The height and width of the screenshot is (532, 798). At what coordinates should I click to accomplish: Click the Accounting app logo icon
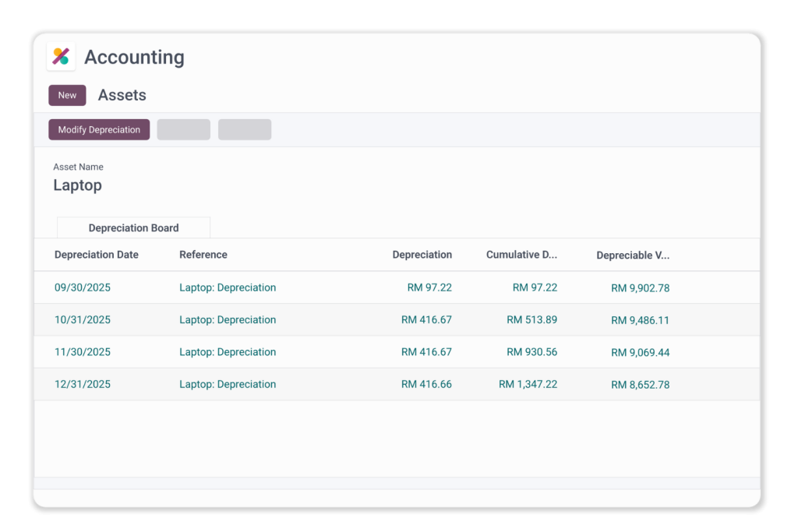(x=61, y=57)
